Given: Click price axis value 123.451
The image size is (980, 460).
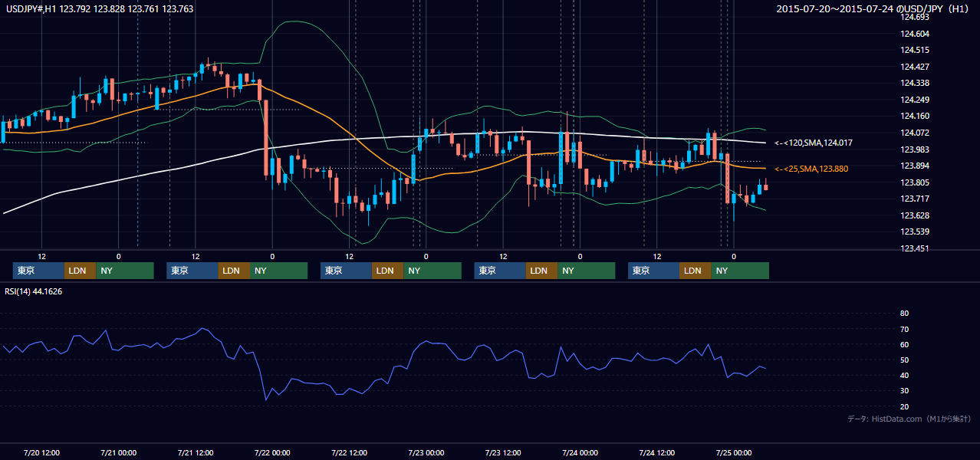Looking at the screenshot, I should 915,248.
